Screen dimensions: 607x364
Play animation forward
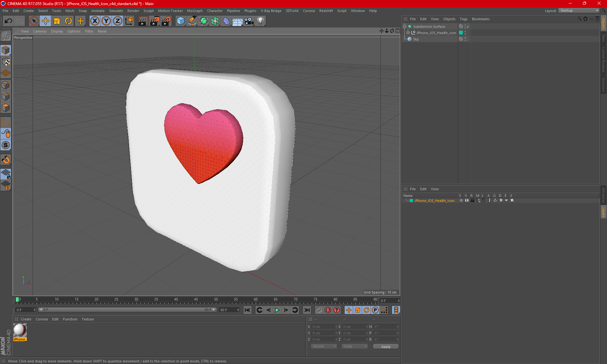pos(277,310)
